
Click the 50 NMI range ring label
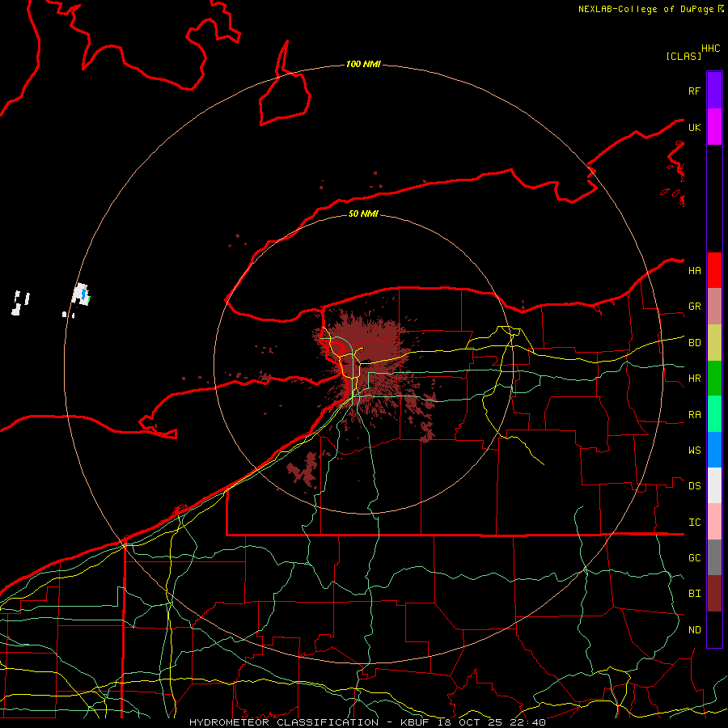pyautogui.click(x=363, y=214)
